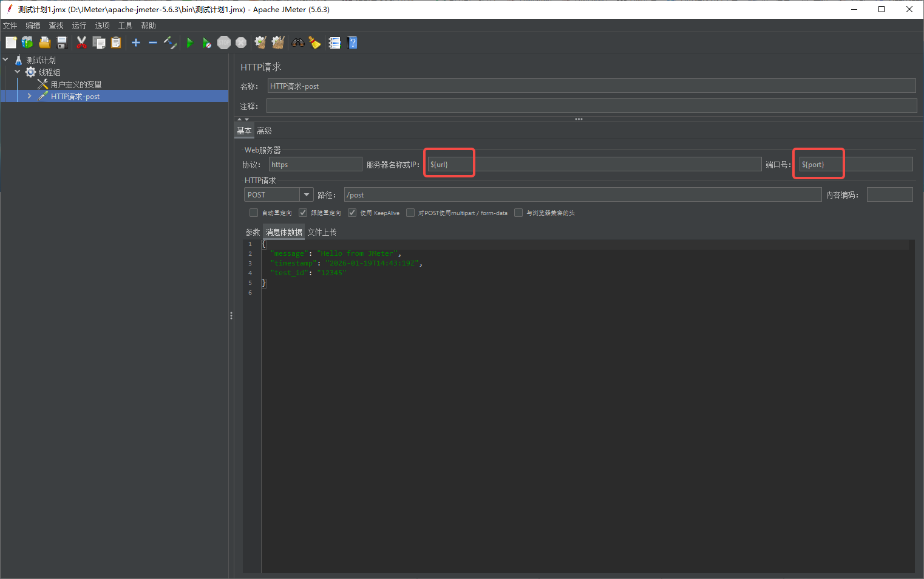Select 用户定义的变量 in the tree
This screenshot has height=579, width=924.
pos(76,84)
